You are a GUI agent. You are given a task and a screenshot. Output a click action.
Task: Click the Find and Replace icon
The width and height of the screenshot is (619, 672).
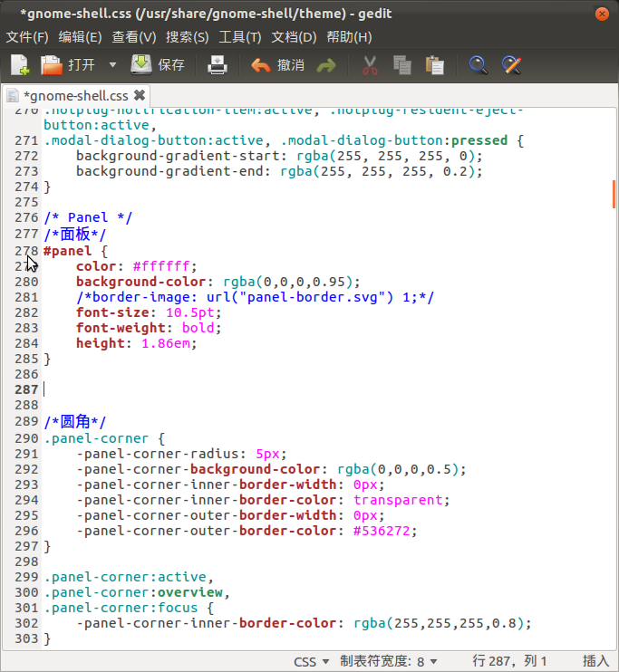(511, 65)
